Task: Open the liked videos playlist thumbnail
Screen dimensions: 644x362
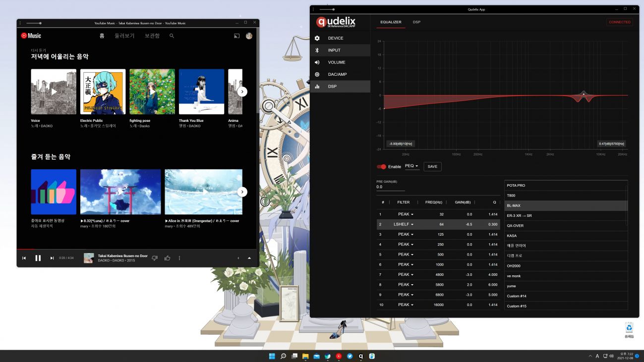Action: click(54, 192)
